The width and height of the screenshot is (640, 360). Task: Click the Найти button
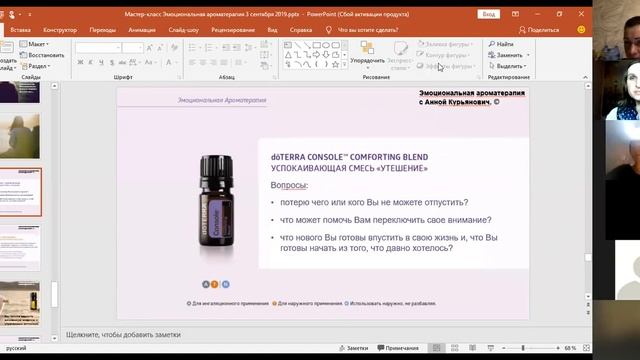point(501,44)
